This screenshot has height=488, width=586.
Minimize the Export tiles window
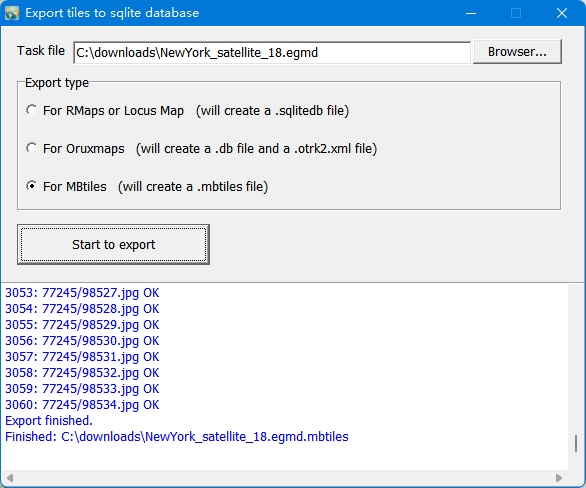tap(471, 13)
